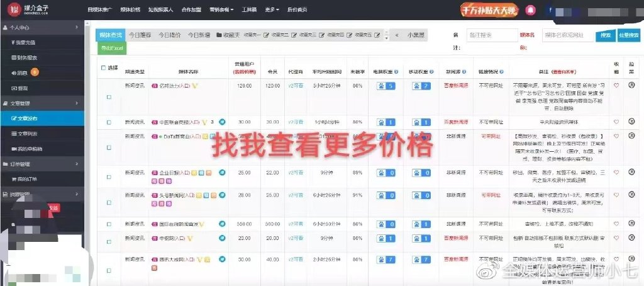
Task: Switch to the 媒体查找 tab
Action: 111,35
